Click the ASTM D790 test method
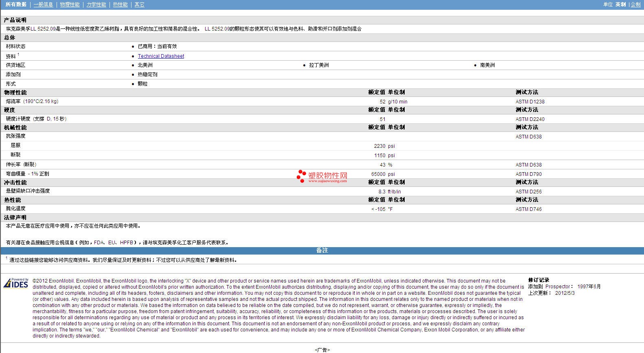This screenshot has height=353, width=644. (x=529, y=174)
